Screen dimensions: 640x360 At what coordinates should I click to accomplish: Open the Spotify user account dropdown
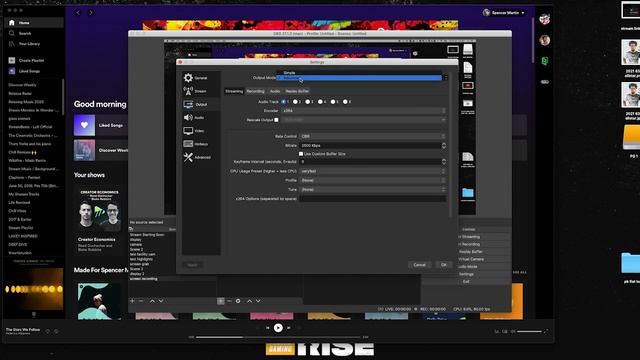[x=504, y=13]
